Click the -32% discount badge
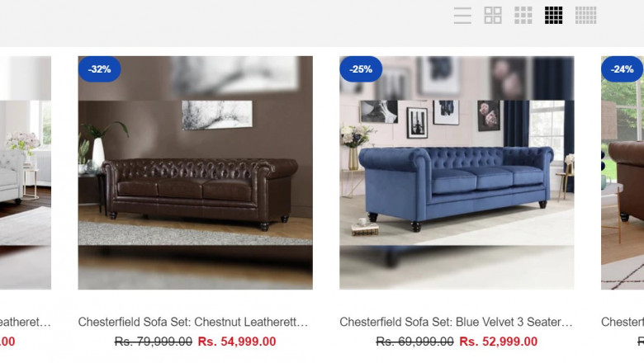644x363 pixels. tap(99, 69)
